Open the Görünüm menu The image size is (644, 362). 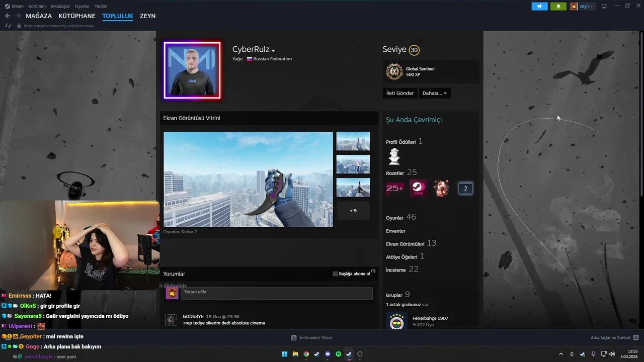[37, 6]
